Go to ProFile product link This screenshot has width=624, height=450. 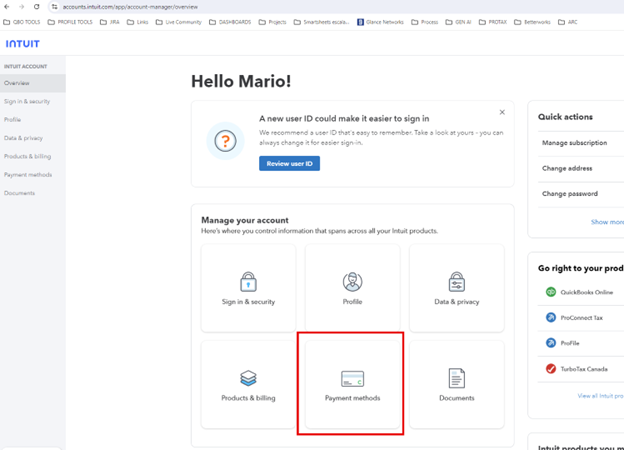pos(581,343)
